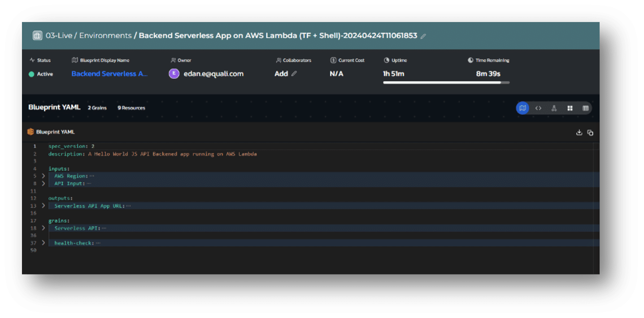Expand the API Input section

tap(44, 183)
